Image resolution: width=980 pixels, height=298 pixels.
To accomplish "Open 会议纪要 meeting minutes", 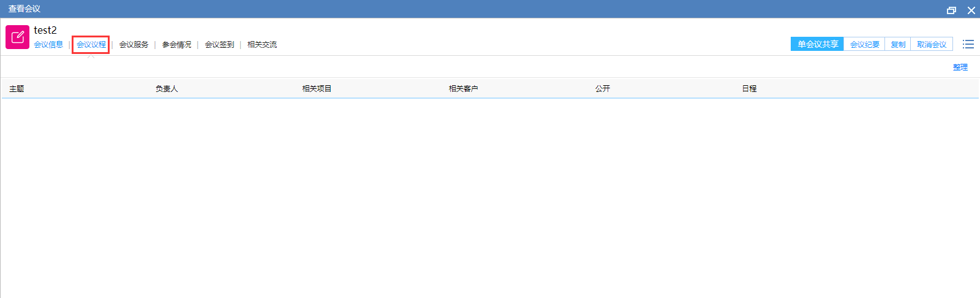I will click(864, 44).
